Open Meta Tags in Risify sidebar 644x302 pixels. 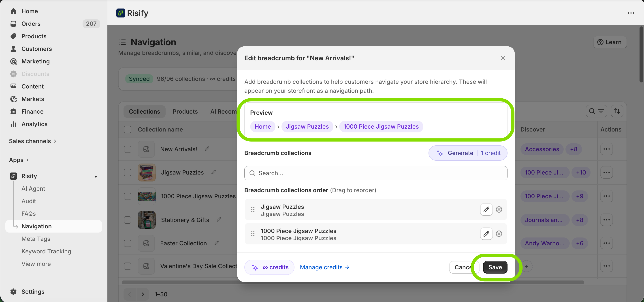tap(36, 239)
